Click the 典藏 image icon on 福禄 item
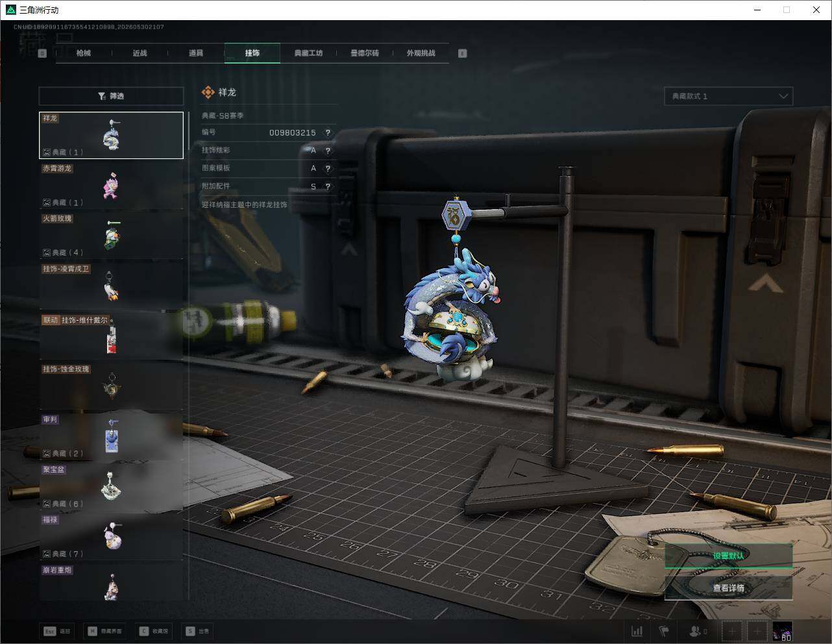 coord(47,554)
